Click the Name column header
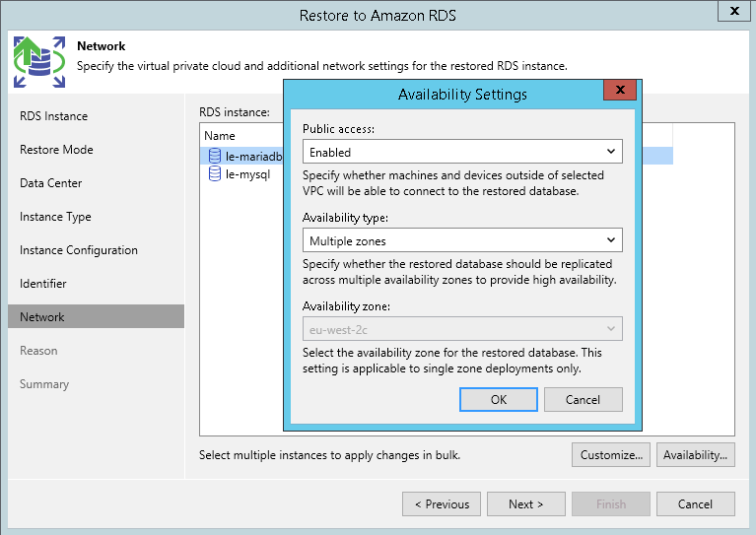 220,136
